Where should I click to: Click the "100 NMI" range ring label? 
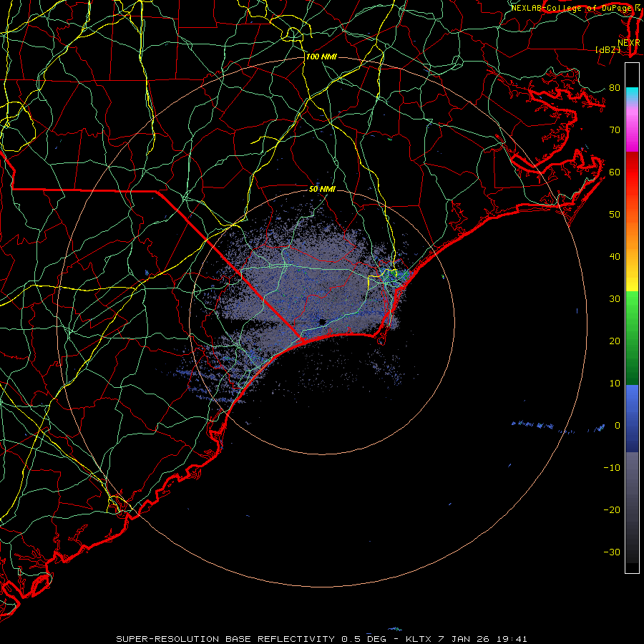321,57
